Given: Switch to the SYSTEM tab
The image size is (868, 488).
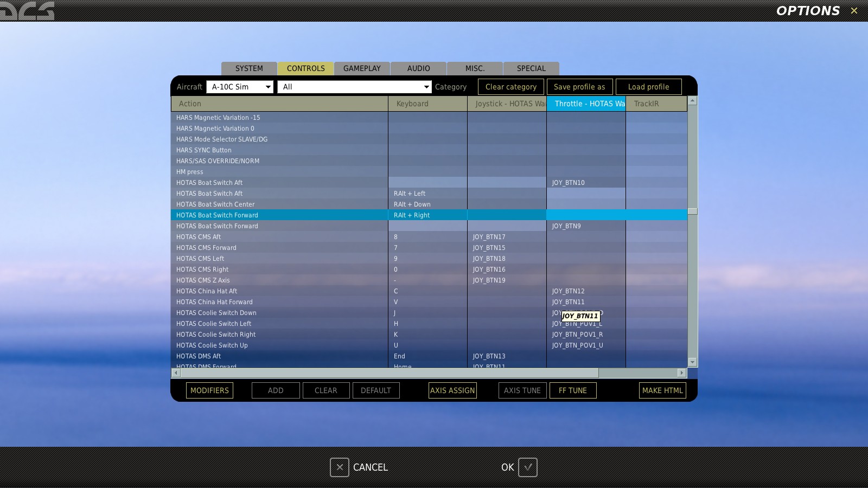Looking at the screenshot, I should coord(249,68).
